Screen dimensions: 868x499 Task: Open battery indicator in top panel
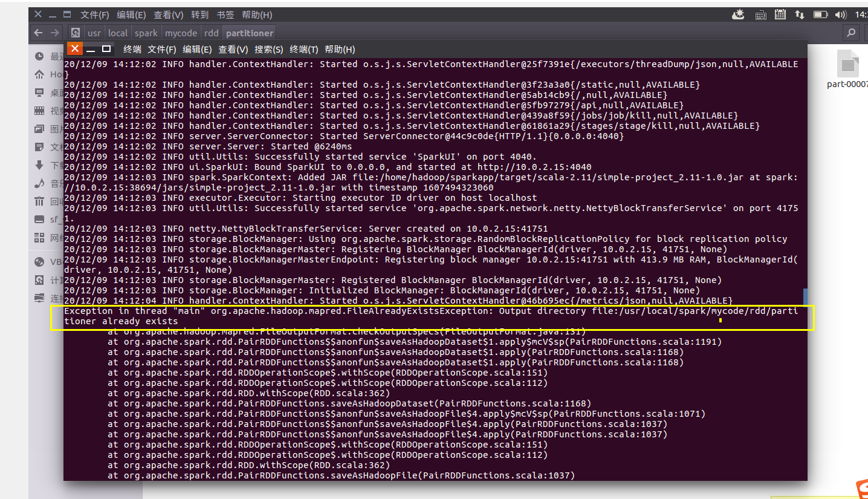pyautogui.click(x=820, y=15)
